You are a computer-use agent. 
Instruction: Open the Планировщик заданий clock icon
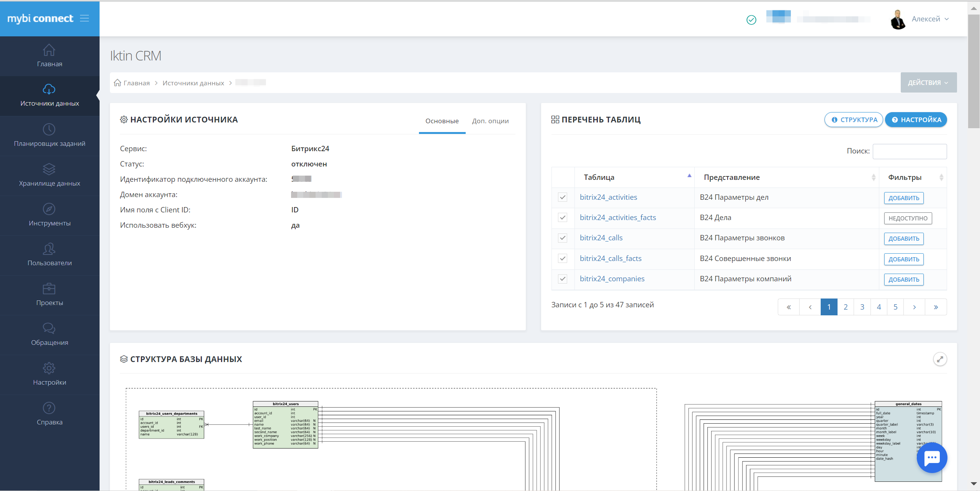coord(49,129)
